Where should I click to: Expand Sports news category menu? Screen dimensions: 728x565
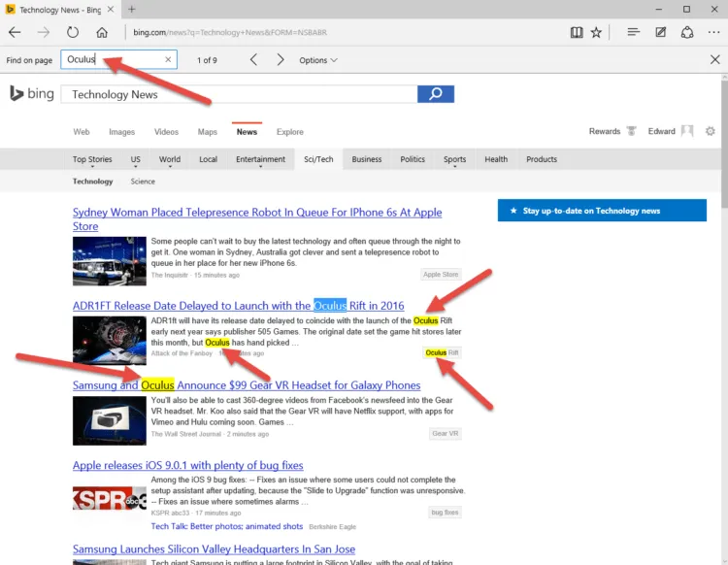(x=454, y=159)
